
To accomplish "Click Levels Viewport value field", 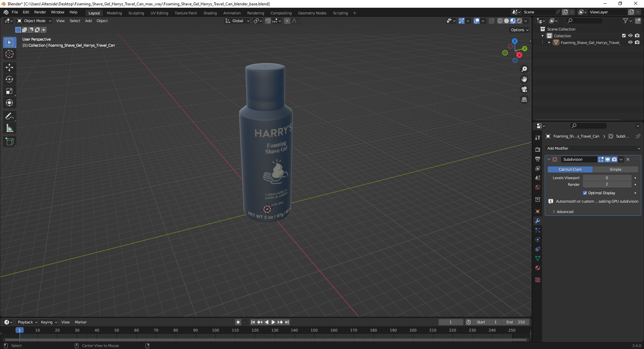I will [x=607, y=178].
